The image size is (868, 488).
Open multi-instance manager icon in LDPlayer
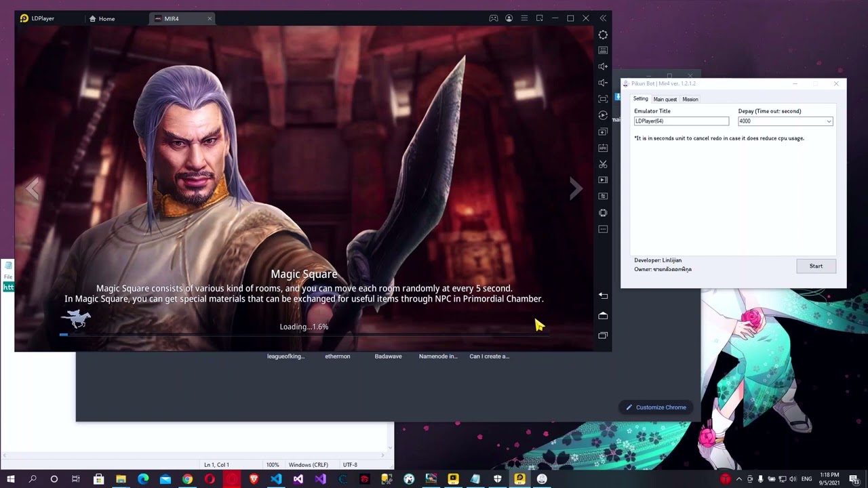603,131
